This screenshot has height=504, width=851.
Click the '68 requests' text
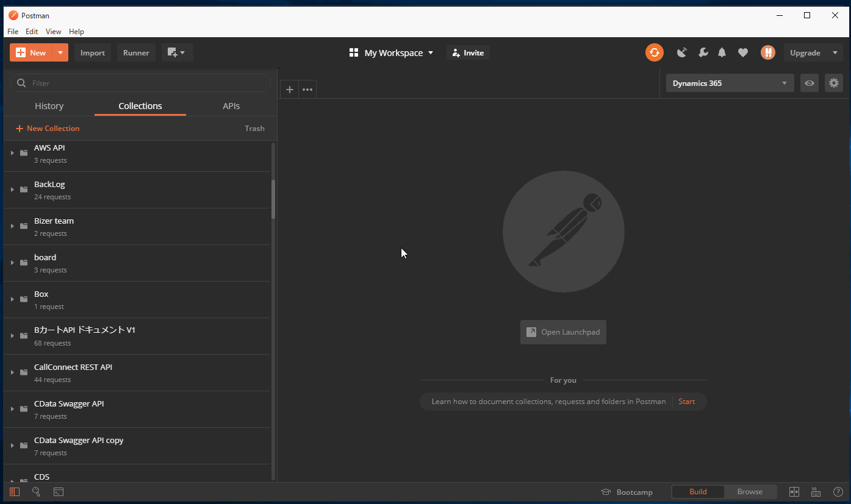point(52,343)
